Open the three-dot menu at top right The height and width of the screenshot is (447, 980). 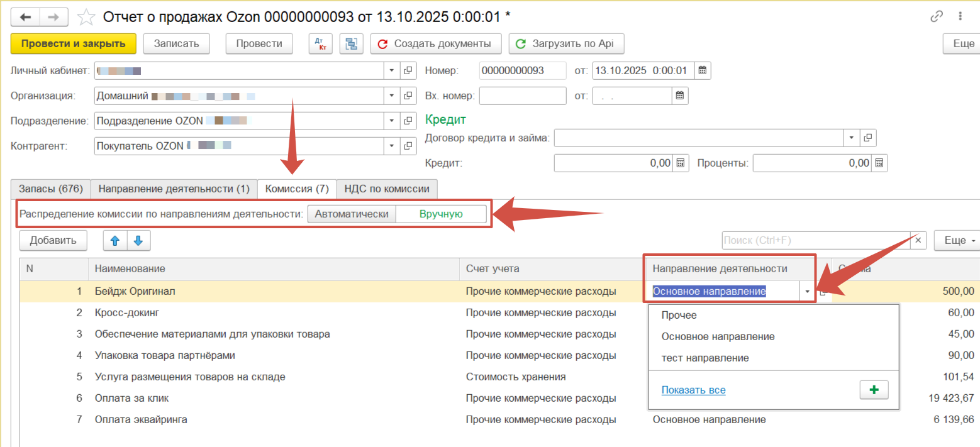(x=961, y=17)
